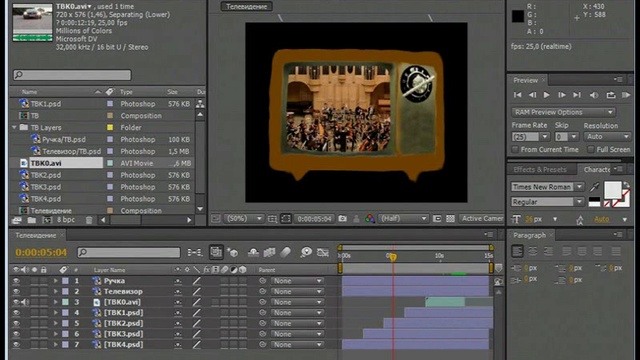The height and width of the screenshot is (360, 640).
Task: Enable From Current Time checkbox
Action: coord(515,150)
